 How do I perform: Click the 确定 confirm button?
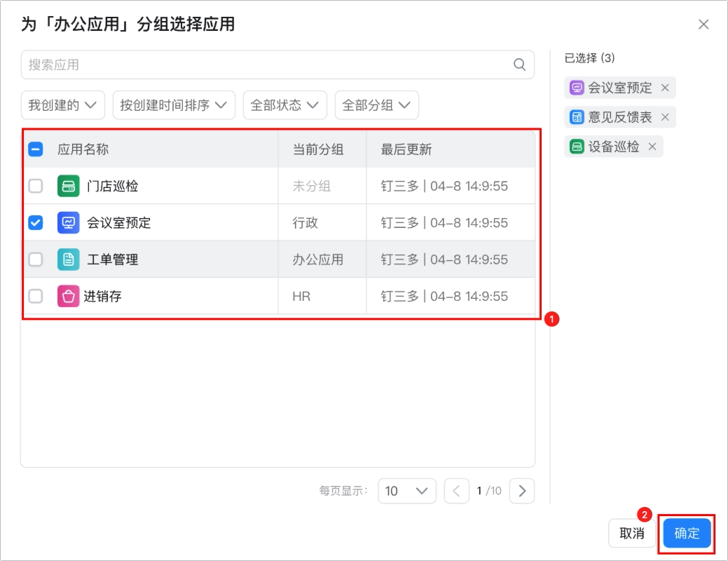(x=687, y=533)
